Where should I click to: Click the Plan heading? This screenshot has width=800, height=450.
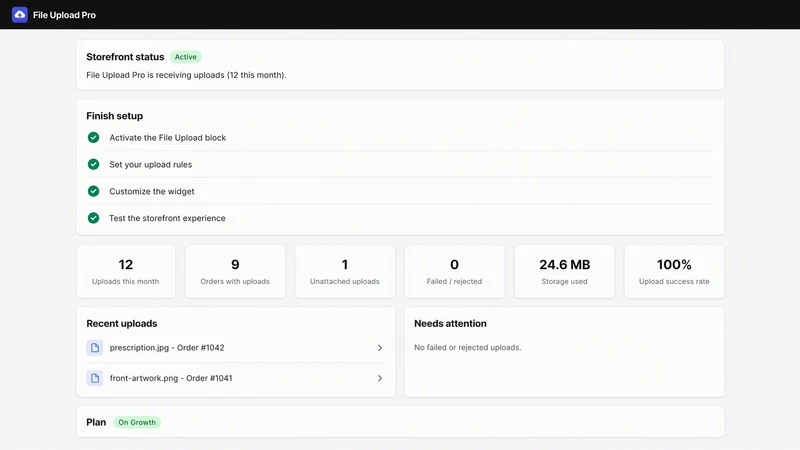coord(96,422)
